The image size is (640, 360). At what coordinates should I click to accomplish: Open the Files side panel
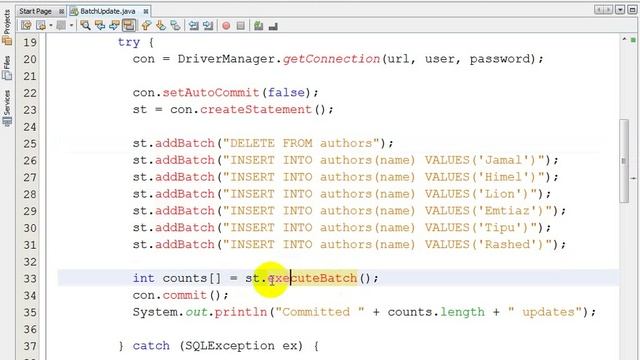click(7, 68)
